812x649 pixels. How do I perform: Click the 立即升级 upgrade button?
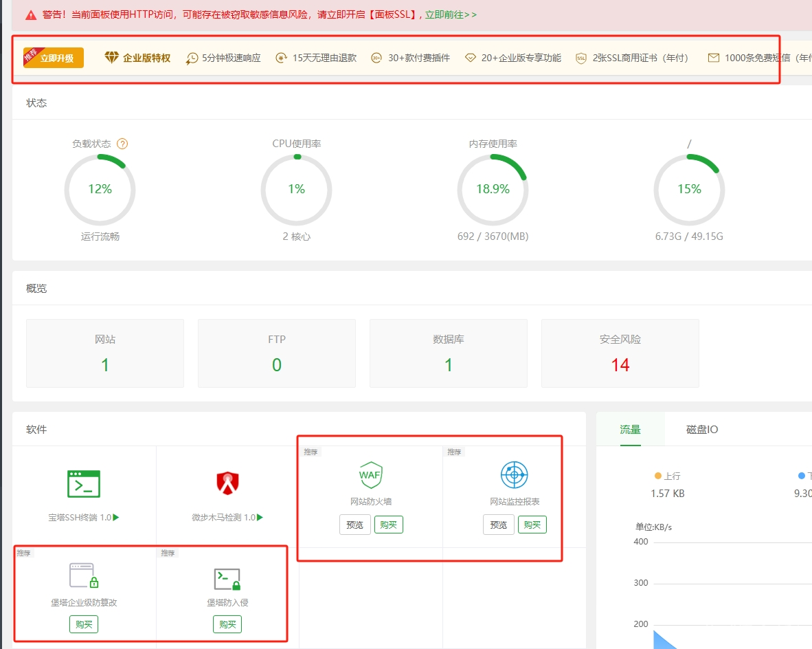(x=54, y=58)
